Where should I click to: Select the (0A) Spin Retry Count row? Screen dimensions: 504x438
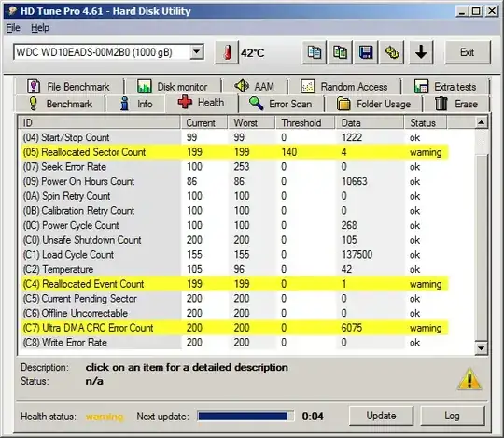tap(234, 196)
